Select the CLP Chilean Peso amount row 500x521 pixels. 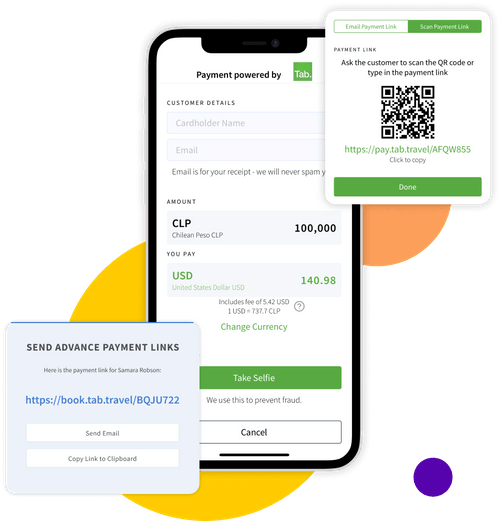[x=254, y=228]
